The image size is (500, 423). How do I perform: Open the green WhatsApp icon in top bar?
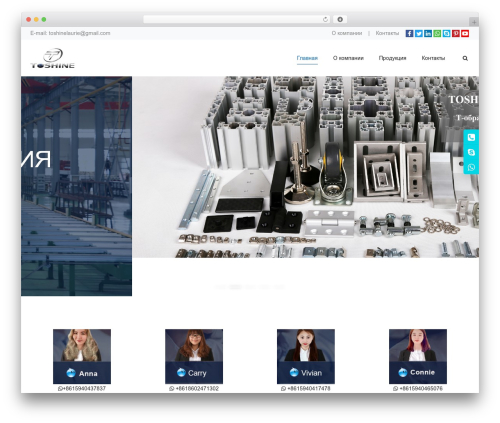click(x=437, y=33)
